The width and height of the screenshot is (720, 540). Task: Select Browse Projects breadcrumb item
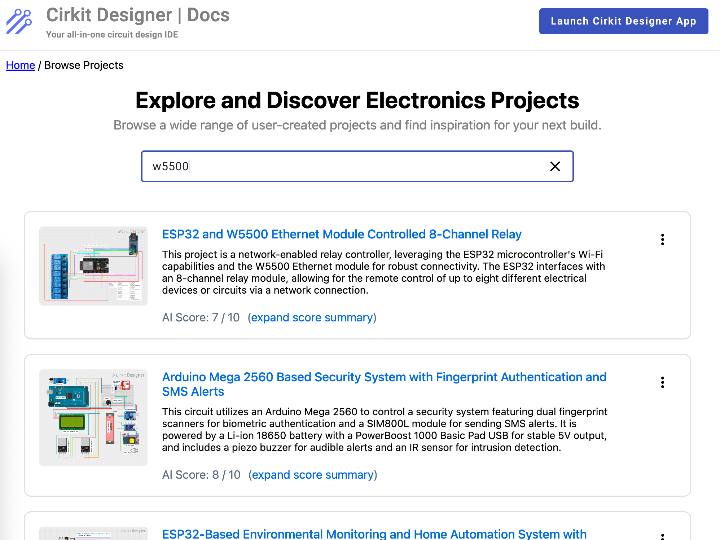click(84, 65)
